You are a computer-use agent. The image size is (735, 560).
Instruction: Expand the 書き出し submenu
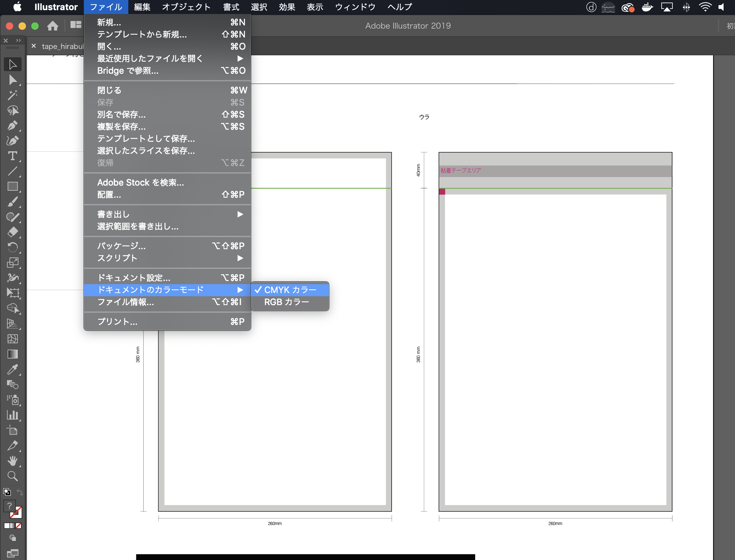[x=133, y=214]
